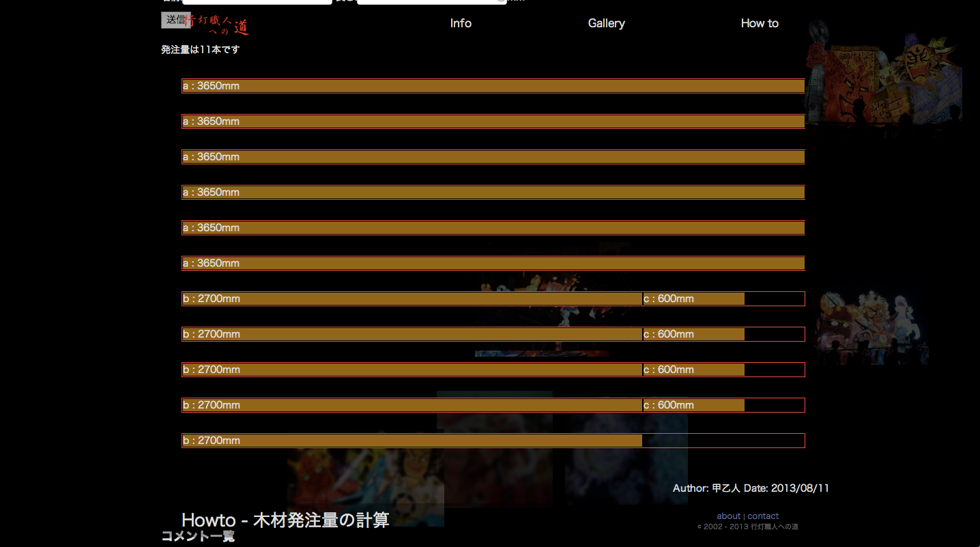
Task: Open the Info menu item
Action: point(461,23)
